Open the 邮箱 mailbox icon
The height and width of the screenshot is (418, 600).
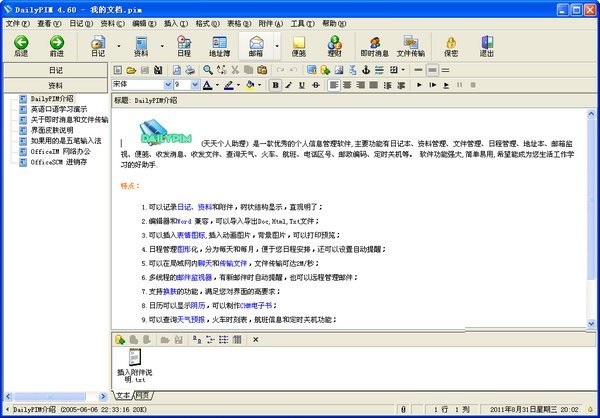256,46
